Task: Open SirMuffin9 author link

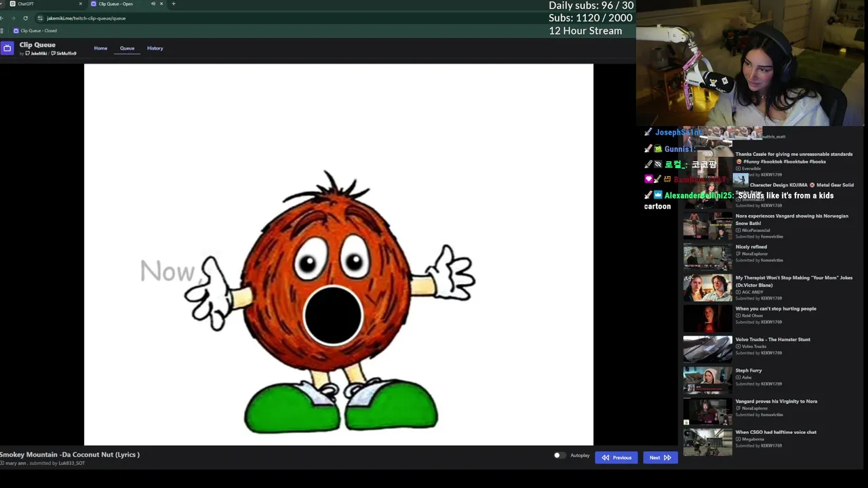Action: coord(64,54)
